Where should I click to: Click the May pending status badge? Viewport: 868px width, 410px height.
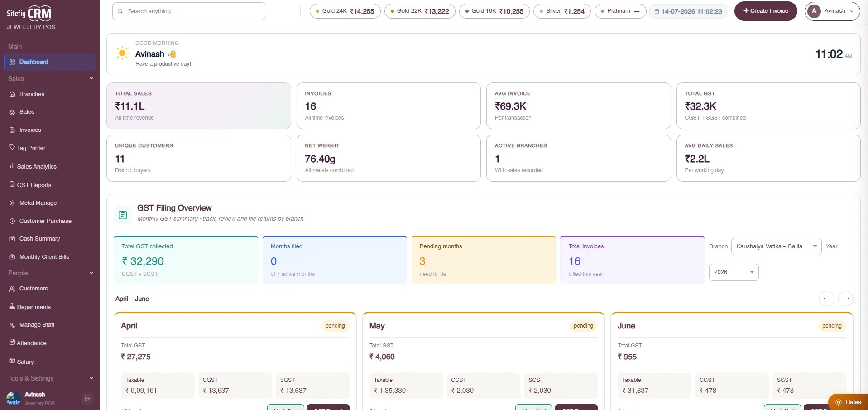point(583,326)
